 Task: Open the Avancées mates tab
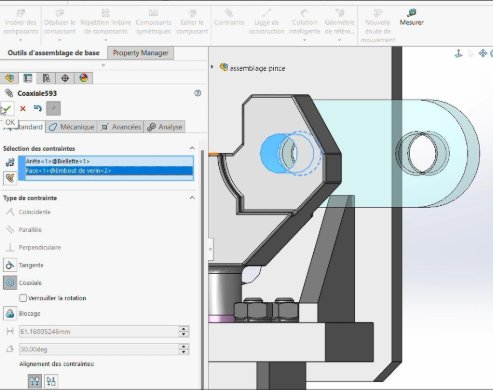(121, 127)
